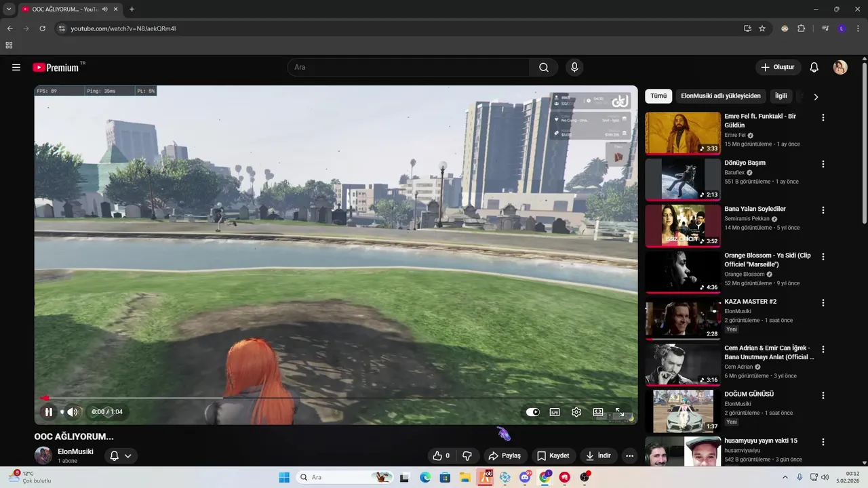Open the DOĞUM GÜNÜSÜ video title

[749, 394]
